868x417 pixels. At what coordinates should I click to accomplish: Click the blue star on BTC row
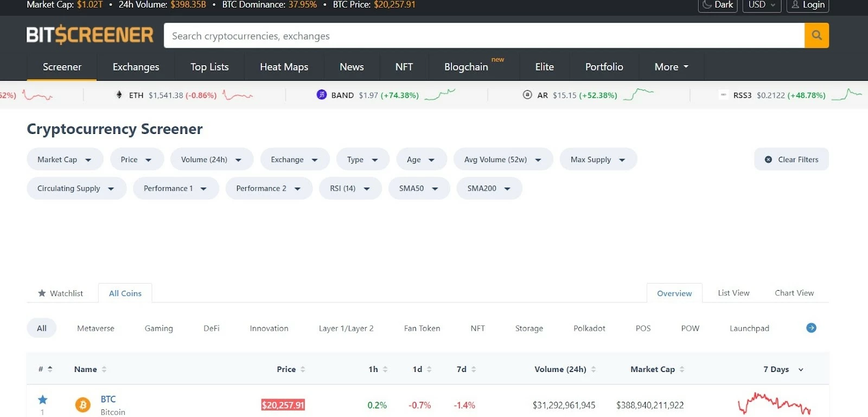43,400
